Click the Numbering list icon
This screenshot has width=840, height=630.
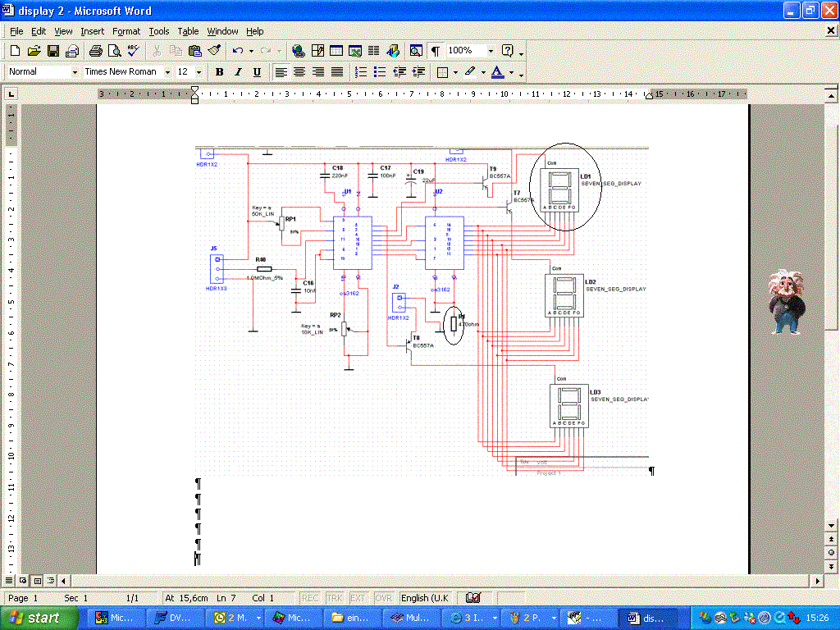coord(361,72)
